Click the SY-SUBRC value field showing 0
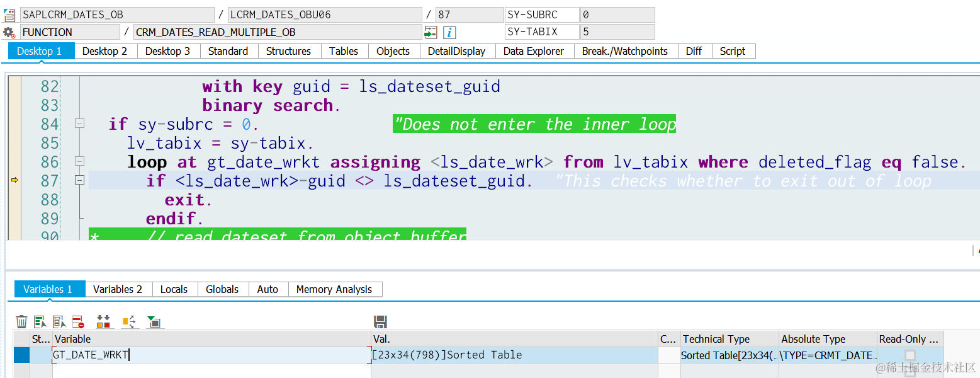980x378 pixels. click(x=617, y=14)
